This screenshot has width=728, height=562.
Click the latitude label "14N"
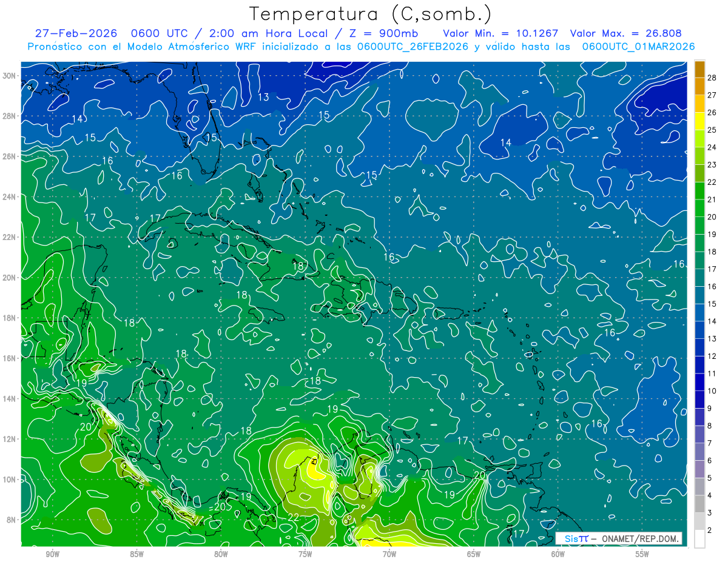click(10, 398)
